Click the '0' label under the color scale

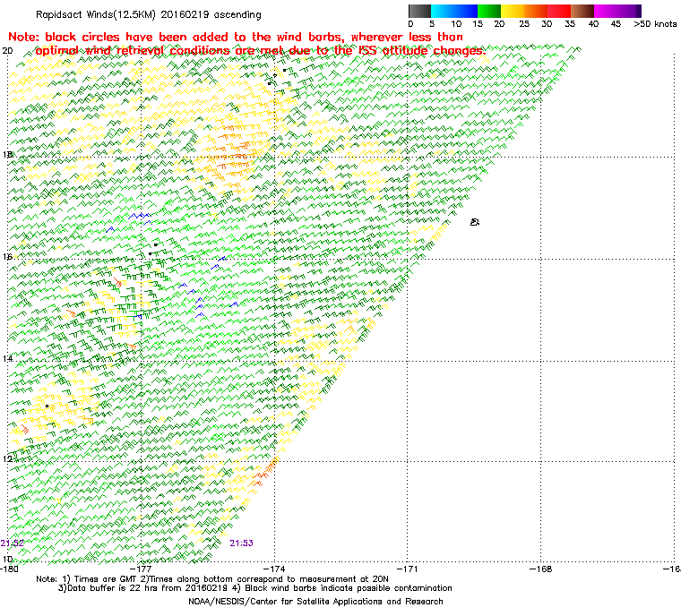(411, 24)
